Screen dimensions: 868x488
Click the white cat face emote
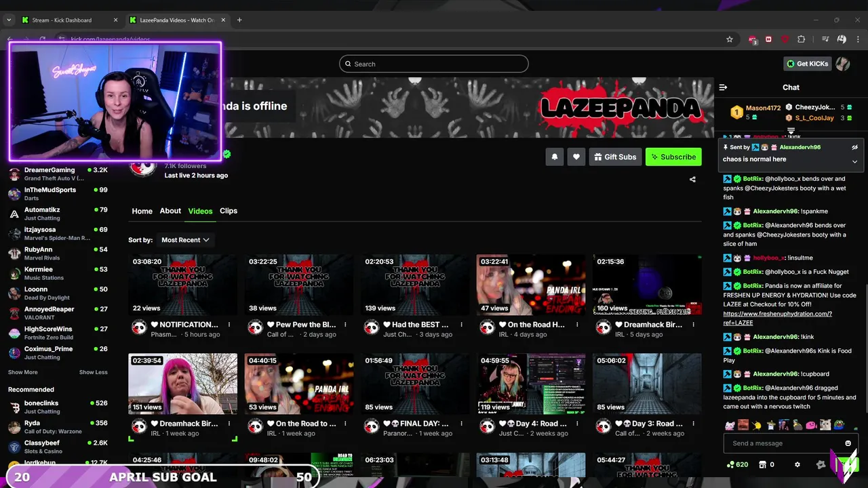pyautogui.click(x=825, y=425)
